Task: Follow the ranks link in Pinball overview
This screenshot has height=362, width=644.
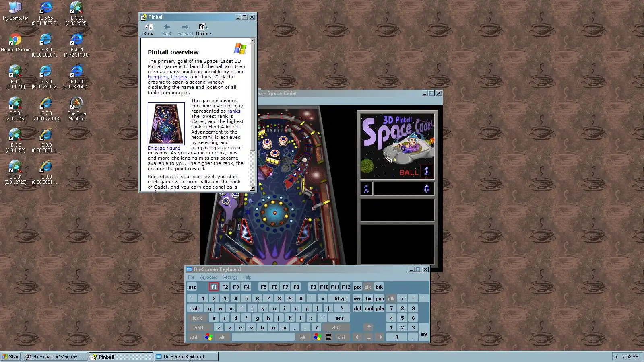Action: [234, 111]
